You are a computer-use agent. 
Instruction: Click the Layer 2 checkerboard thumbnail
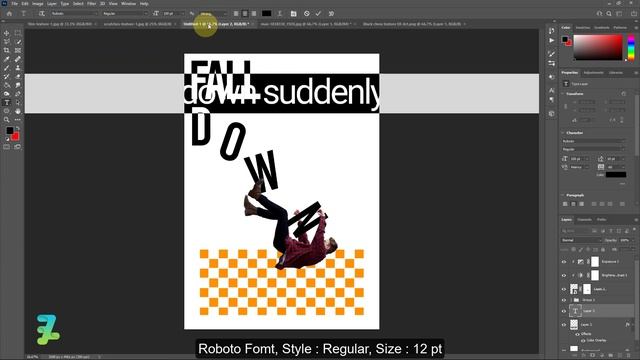pos(574,324)
